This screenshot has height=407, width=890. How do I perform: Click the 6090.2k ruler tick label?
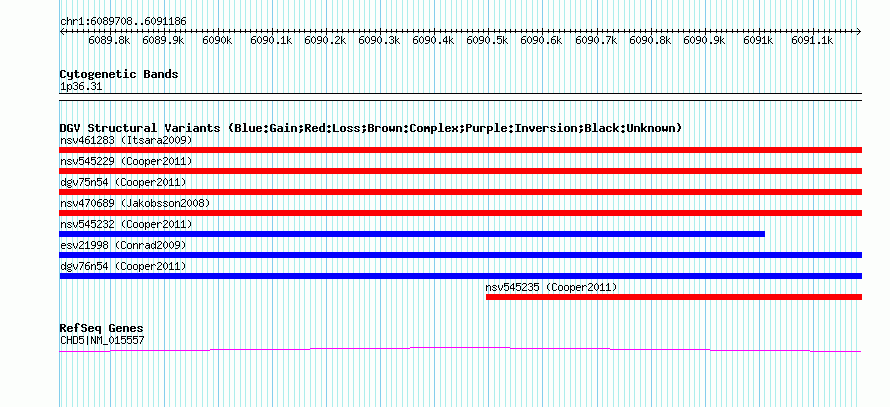point(326,40)
